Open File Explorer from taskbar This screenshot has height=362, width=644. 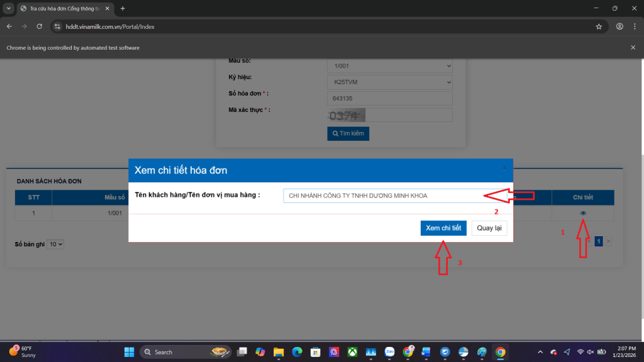click(279, 352)
